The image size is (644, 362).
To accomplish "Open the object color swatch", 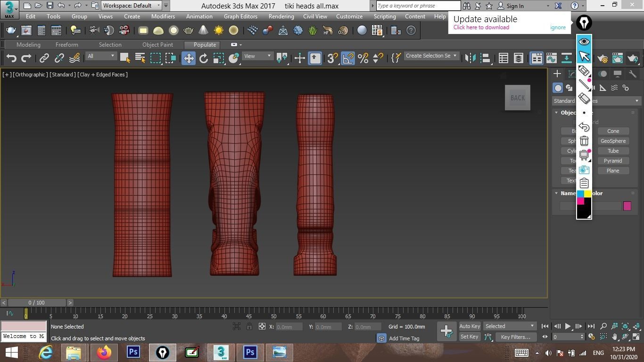I will tap(627, 206).
